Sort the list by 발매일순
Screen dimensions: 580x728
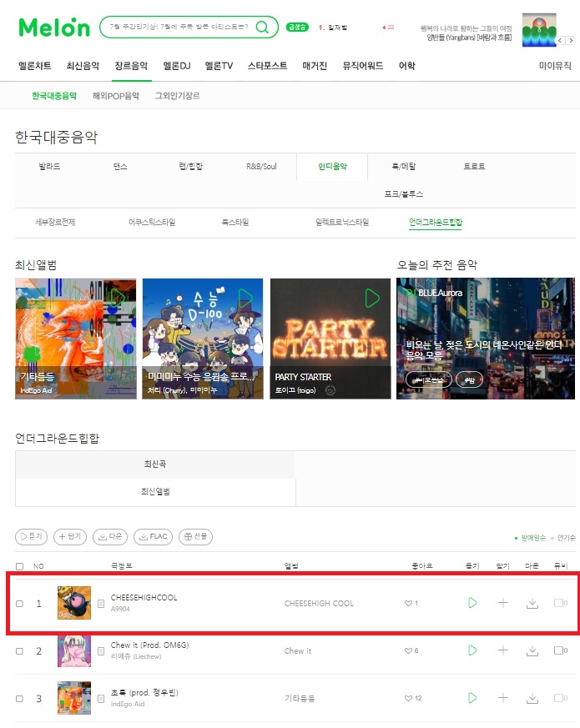[x=532, y=538]
